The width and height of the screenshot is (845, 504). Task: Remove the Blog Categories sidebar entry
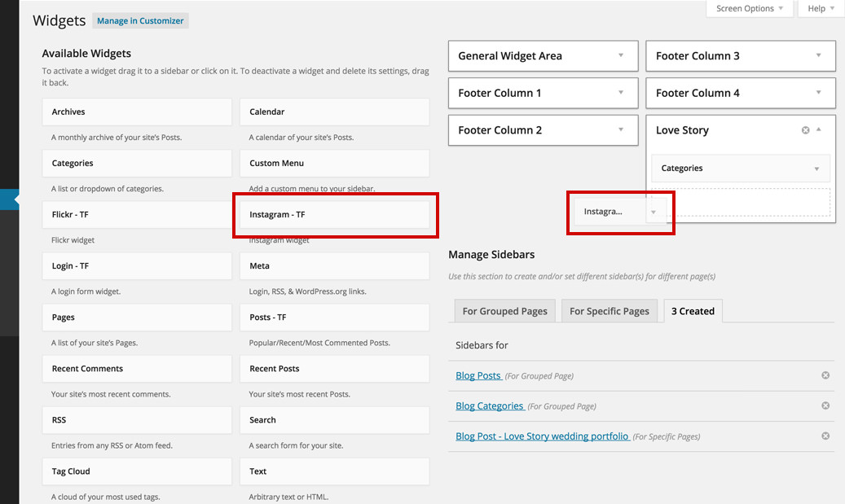coord(825,405)
